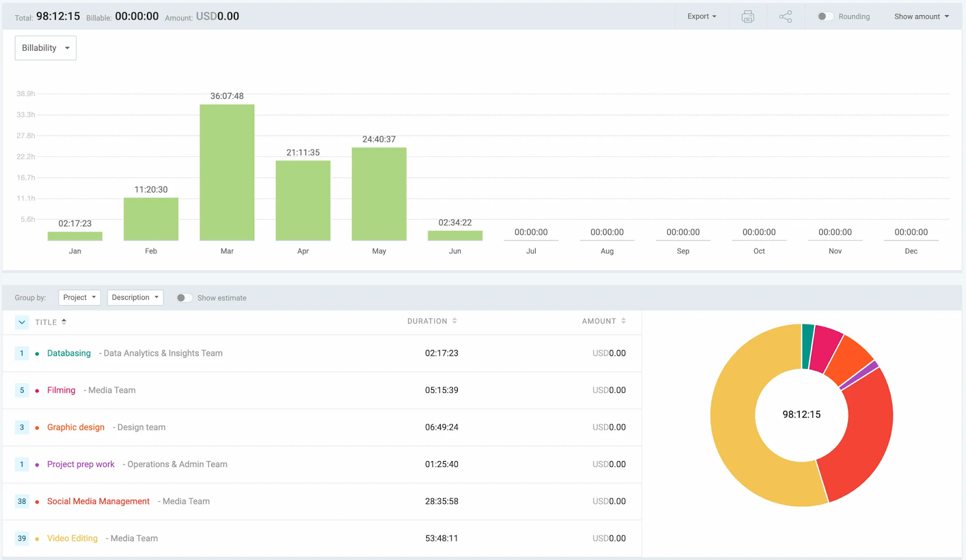The width and height of the screenshot is (966, 560).
Task: Click the share report icon
Action: pyautogui.click(x=785, y=17)
